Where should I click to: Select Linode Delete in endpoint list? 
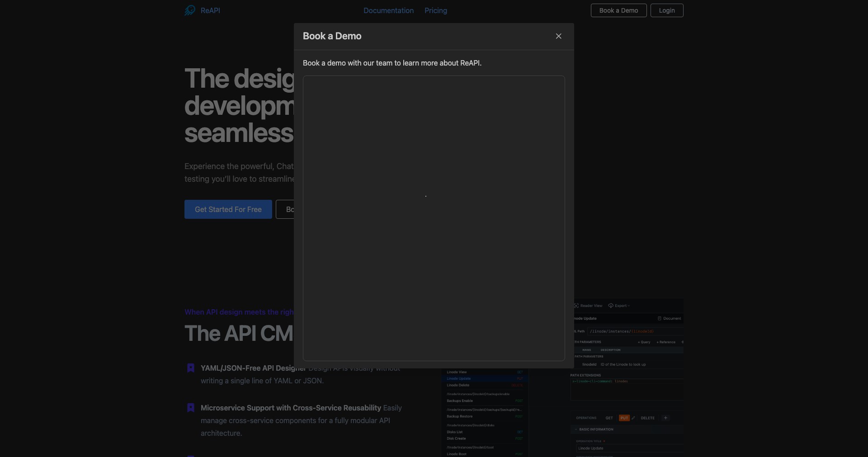click(x=485, y=386)
